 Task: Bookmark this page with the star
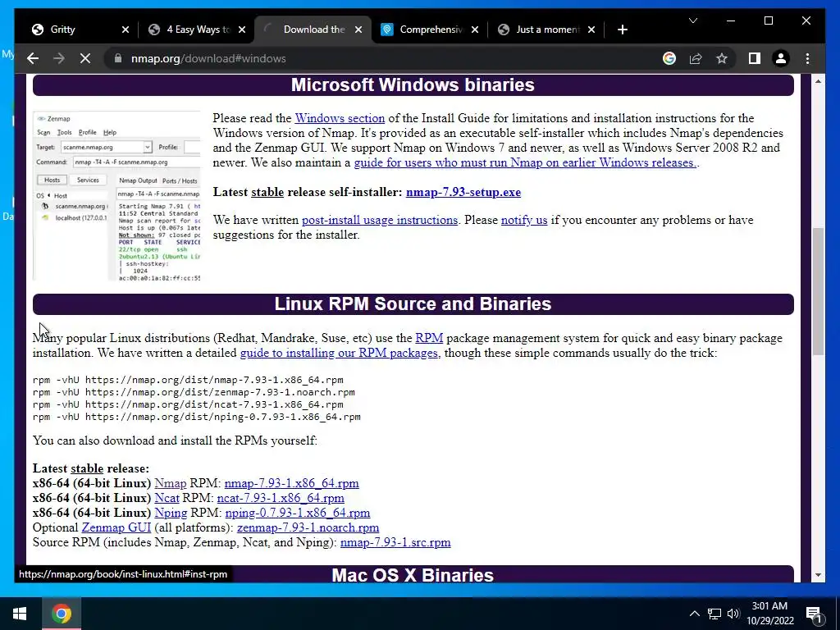[722, 58]
